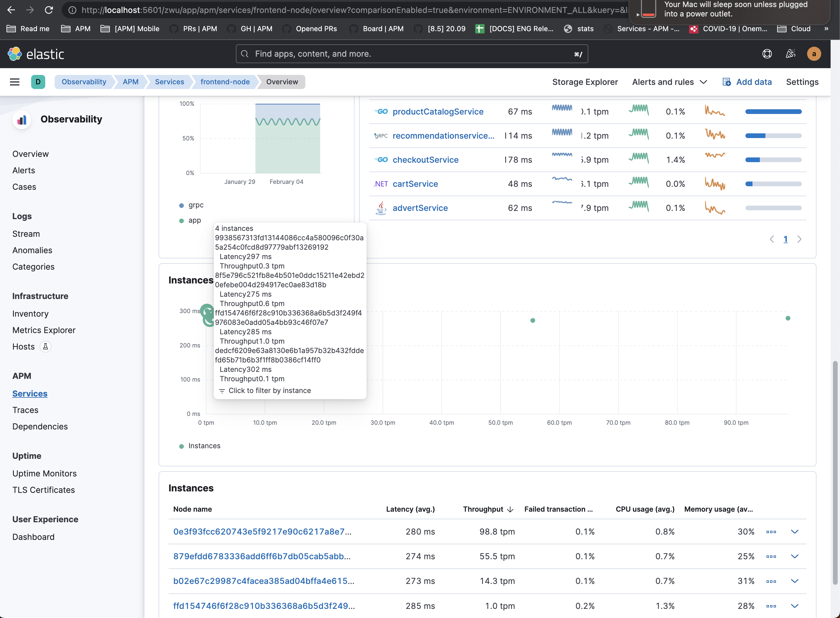Open actions menu for node 879efdd6783336
Viewport: 840px width, 618px height.
[x=772, y=556]
